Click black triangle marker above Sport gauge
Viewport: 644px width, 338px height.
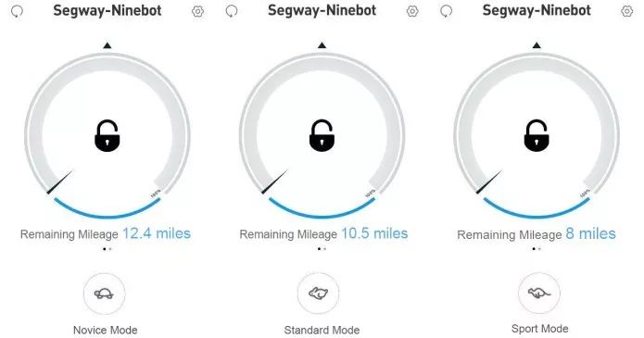click(x=537, y=45)
